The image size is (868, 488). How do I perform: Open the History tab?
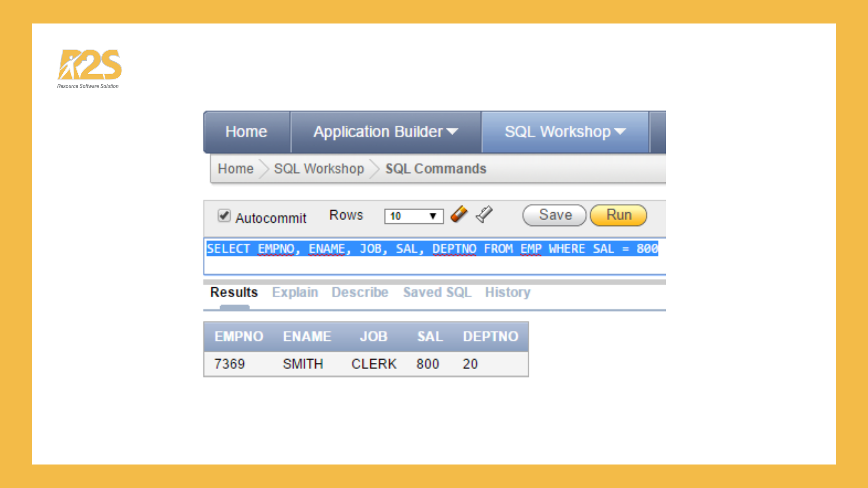point(507,292)
